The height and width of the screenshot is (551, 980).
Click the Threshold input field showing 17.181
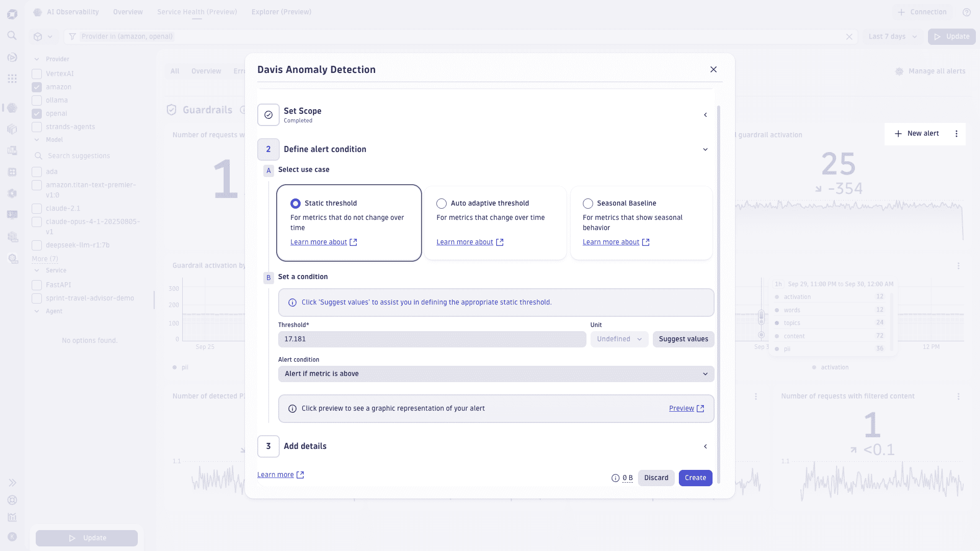pos(432,339)
